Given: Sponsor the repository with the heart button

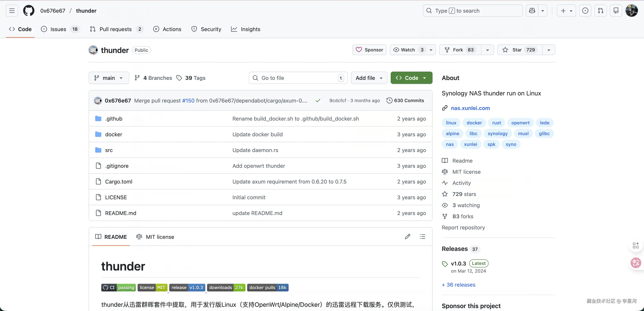Looking at the screenshot, I should pyautogui.click(x=369, y=50).
